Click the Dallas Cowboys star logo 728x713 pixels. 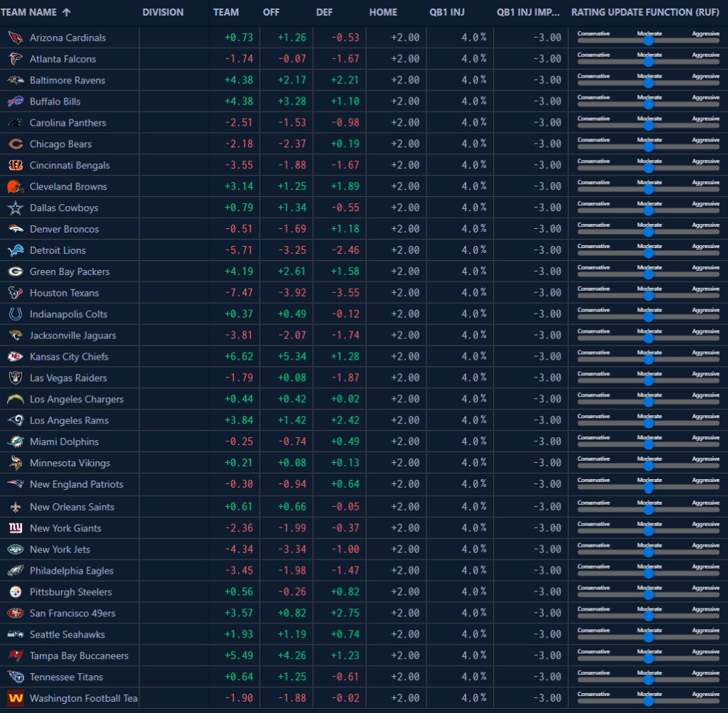pyautogui.click(x=16, y=208)
